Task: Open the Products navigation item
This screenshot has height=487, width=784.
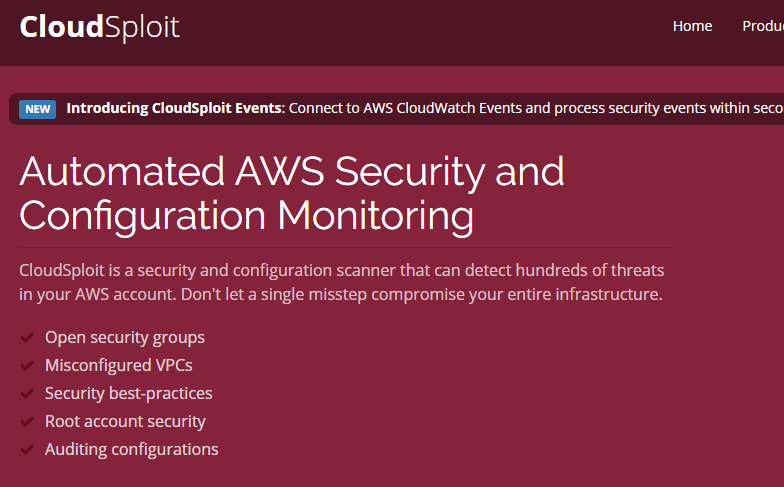Action: click(x=763, y=26)
